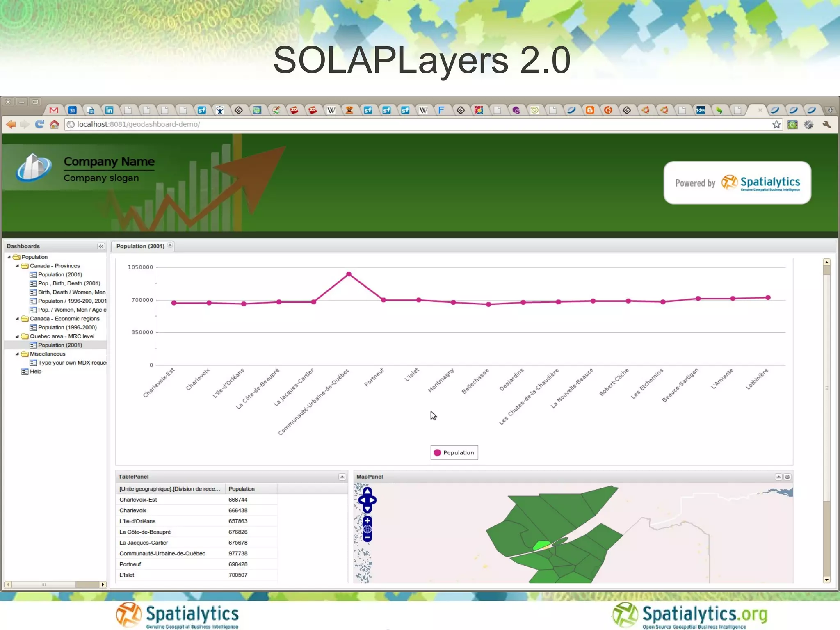Reload the page with the refresh icon
Image resolution: width=840 pixels, height=630 pixels.
tap(39, 124)
